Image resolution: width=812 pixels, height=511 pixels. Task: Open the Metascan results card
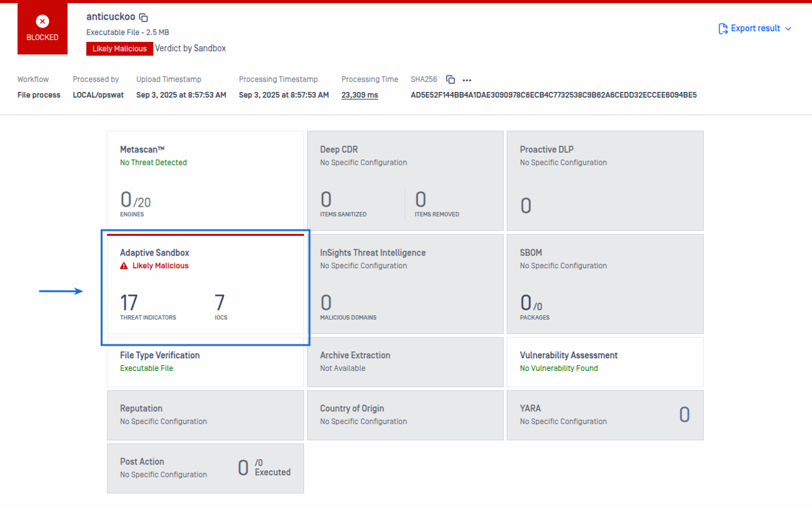pos(205,181)
